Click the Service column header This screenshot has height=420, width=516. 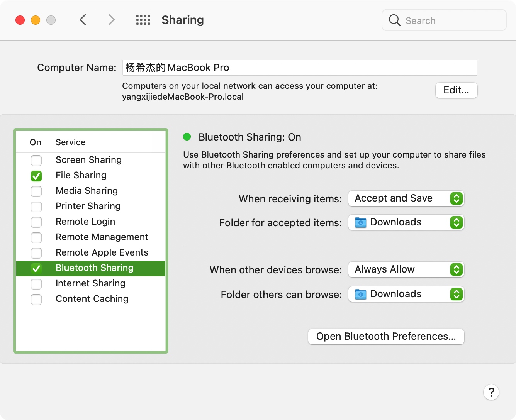click(109, 142)
